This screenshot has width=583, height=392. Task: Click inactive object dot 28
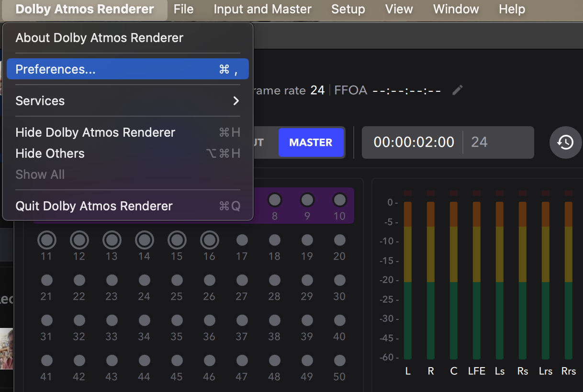pos(274,280)
